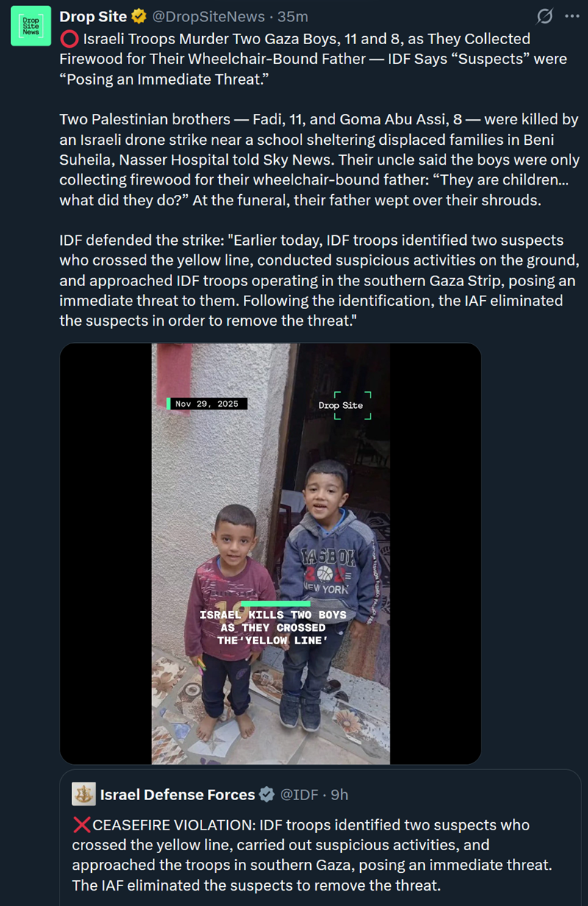Open the Israel Defense Forces display name

coord(177,794)
